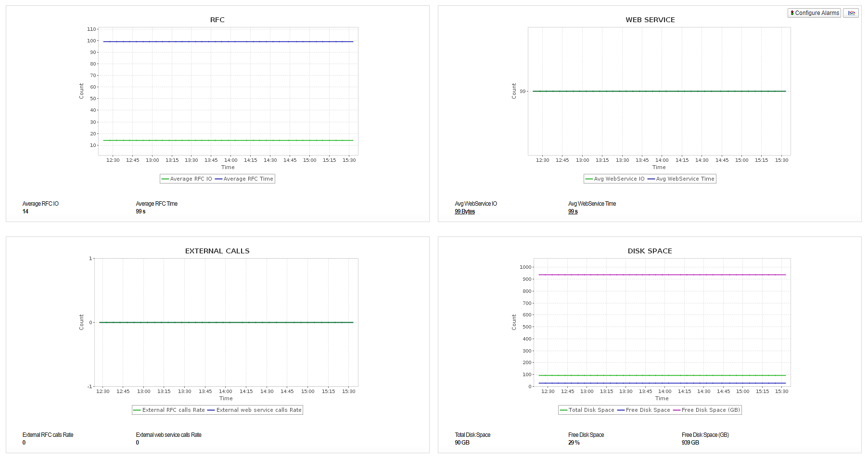Screen dimensions: 868x459
Task: Open the Configure Alarms dialog
Action: [x=814, y=13]
